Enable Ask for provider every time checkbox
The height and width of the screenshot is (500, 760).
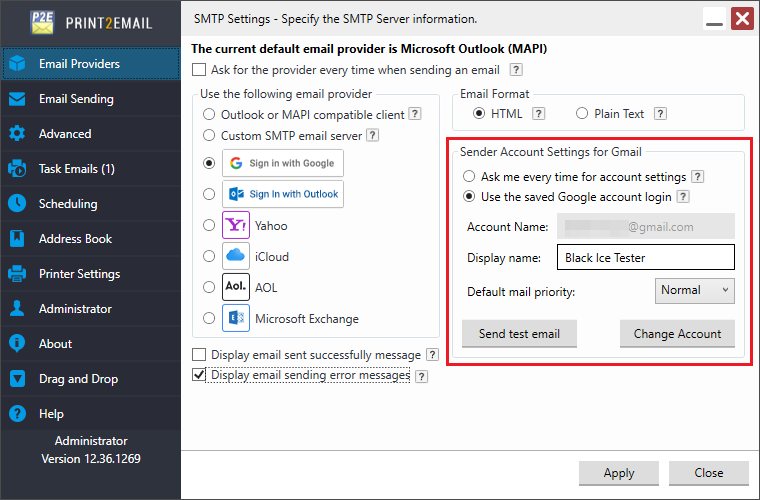click(x=198, y=70)
